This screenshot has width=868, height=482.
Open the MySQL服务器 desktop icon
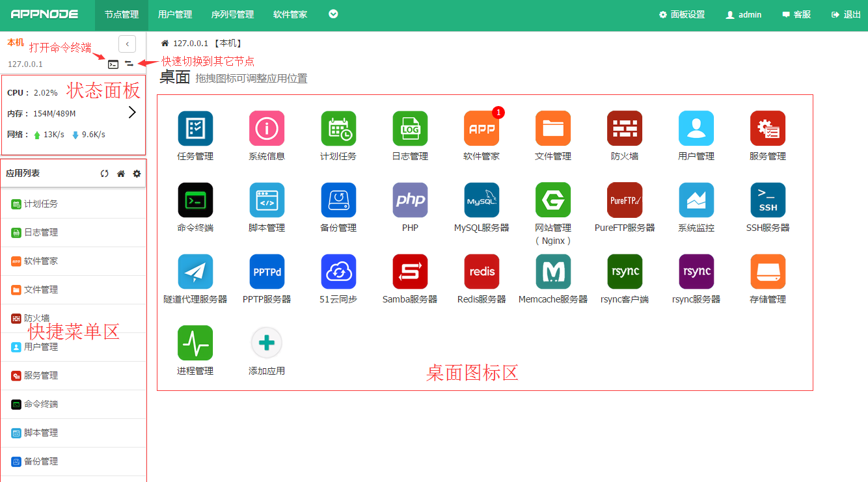(481, 200)
